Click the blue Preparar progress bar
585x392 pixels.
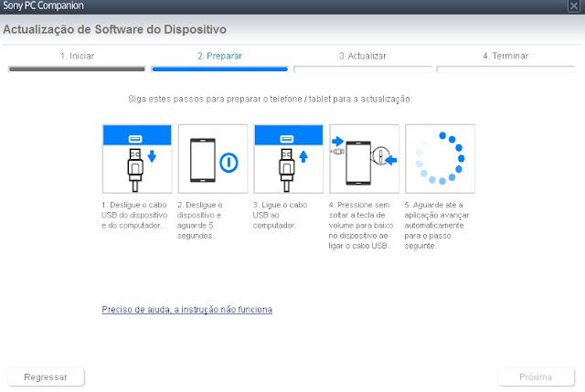[219, 69]
